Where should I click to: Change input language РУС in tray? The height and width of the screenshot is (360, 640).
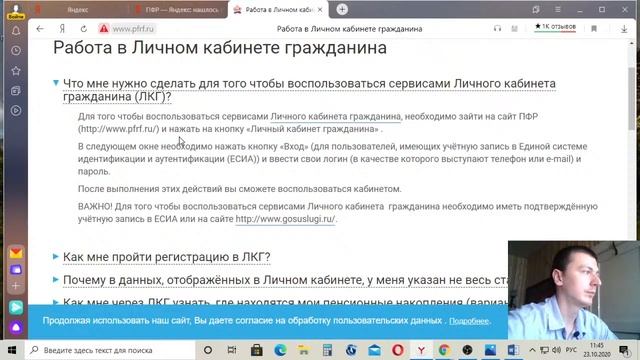pyautogui.click(x=571, y=350)
